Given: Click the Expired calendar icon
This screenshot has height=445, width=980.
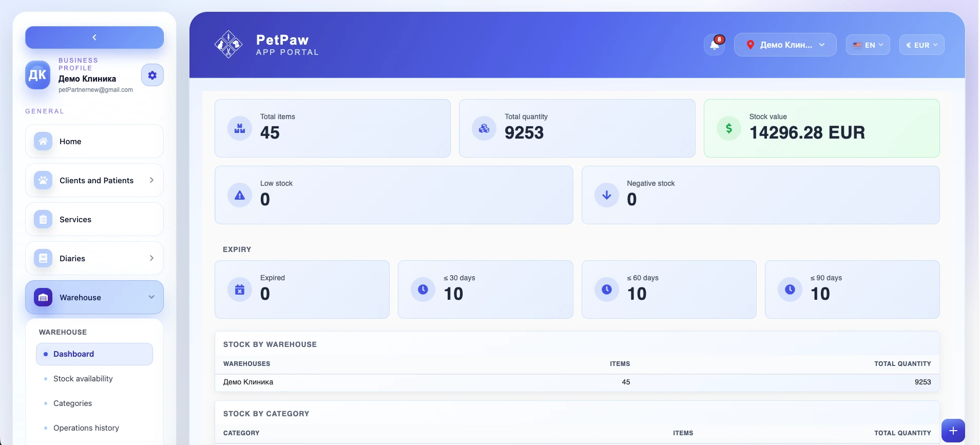Looking at the screenshot, I should pos(240,289).
